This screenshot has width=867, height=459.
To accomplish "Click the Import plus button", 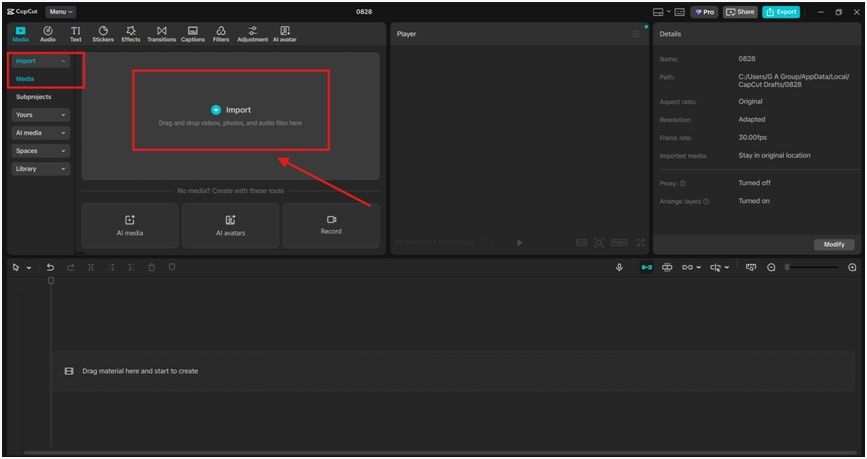I will click(x=216, y=110).
